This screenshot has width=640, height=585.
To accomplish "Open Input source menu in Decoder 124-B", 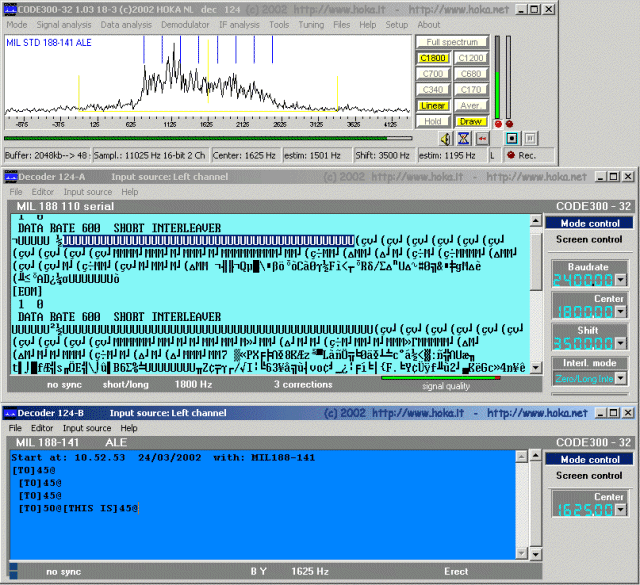I will (x=87, y=428).
